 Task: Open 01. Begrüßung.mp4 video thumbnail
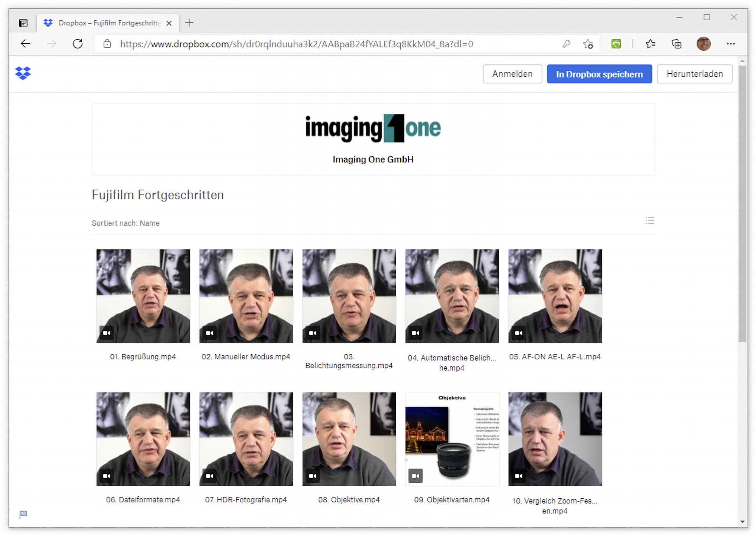coord(143,296)
